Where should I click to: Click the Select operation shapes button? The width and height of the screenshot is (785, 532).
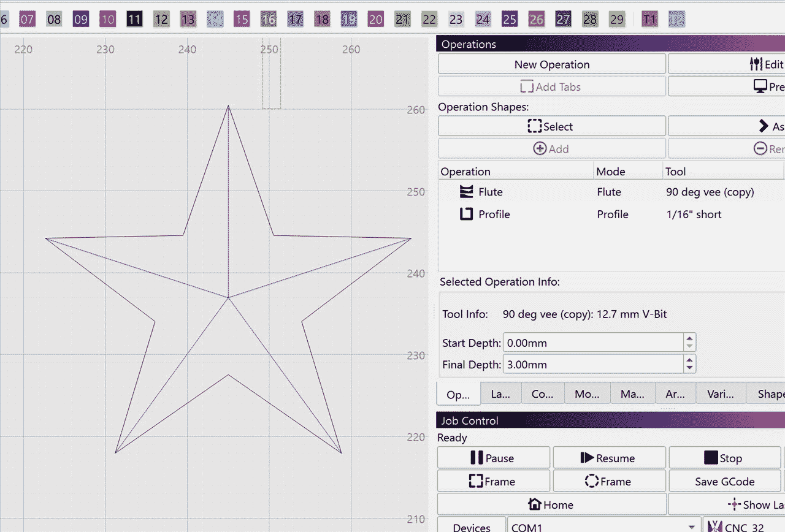pyautogui.click(x=551, y=126)
